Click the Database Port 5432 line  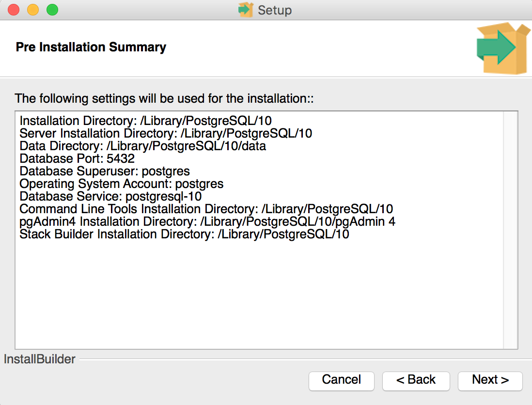pyautogui.click(x=77, y=158)
